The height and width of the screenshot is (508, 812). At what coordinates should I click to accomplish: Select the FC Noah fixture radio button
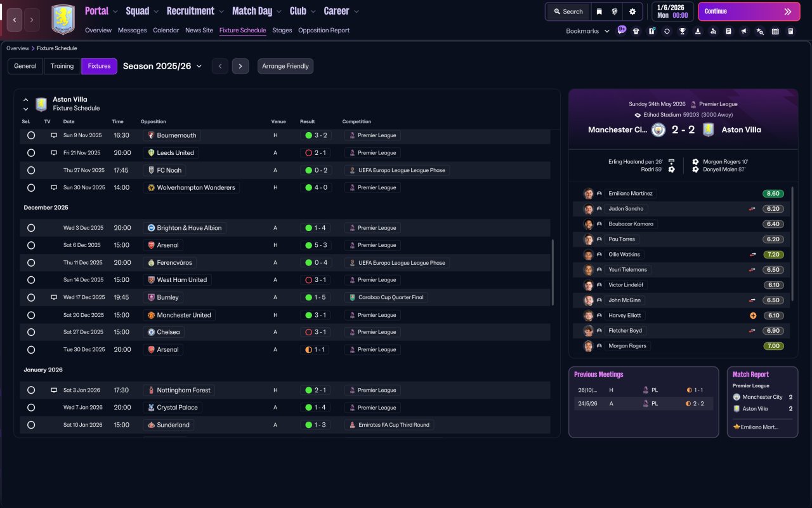31,170
